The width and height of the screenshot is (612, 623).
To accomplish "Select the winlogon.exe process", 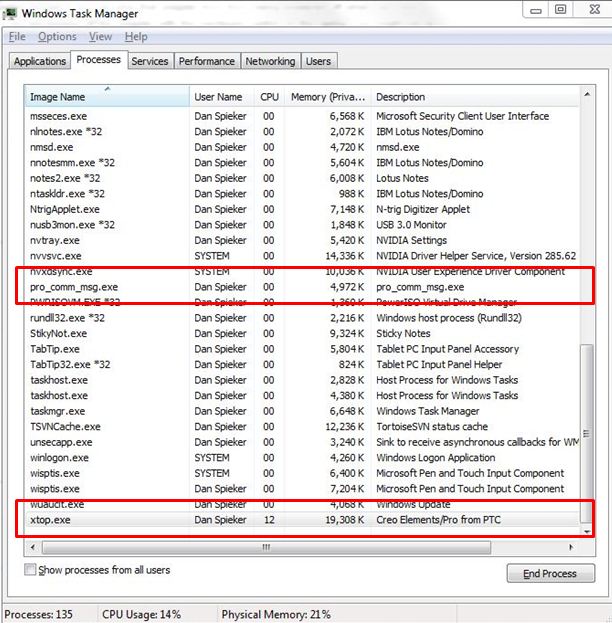I will 301,457.
